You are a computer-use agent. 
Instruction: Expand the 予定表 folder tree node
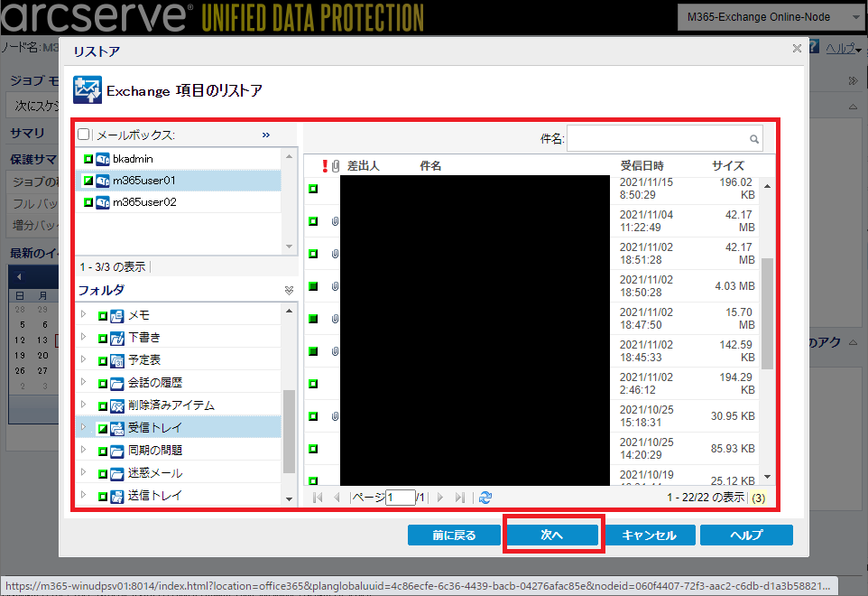coord(84,359)
